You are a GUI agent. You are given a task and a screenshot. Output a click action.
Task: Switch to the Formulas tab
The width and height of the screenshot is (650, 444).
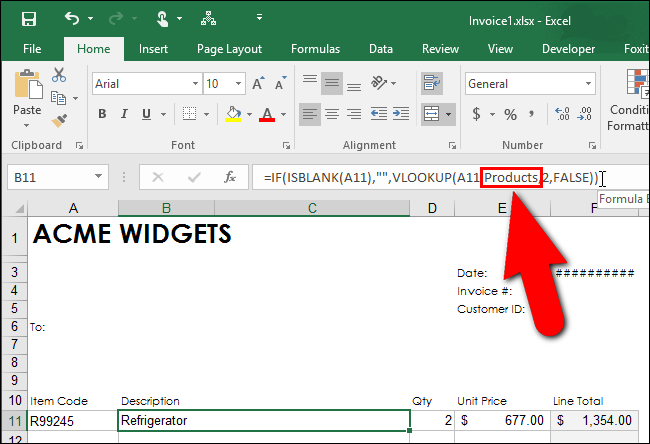(x=315, y=48)
